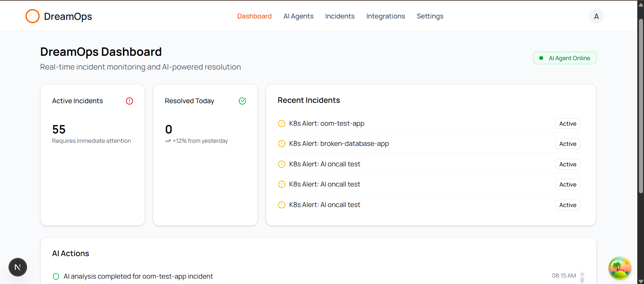Image resolution: width=644 pixels, height=284 pixels.
Task: Click the Active badge for broken-database-app
Action: click(x=567, y=144)
